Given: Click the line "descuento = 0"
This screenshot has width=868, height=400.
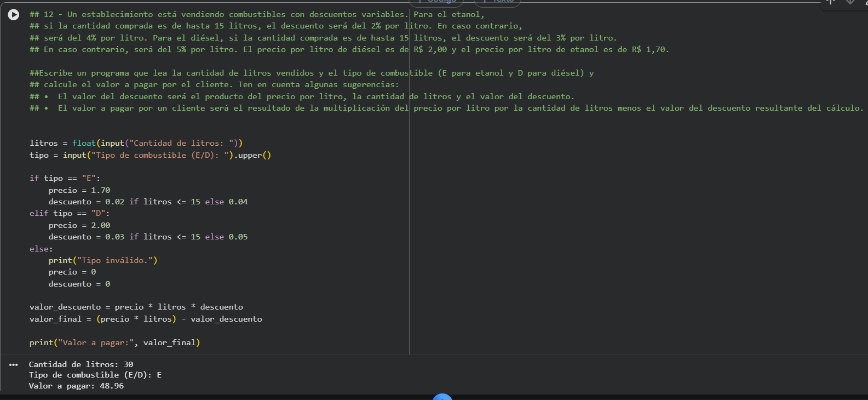Looking at the screenshot, I should (x=79, y=284).
